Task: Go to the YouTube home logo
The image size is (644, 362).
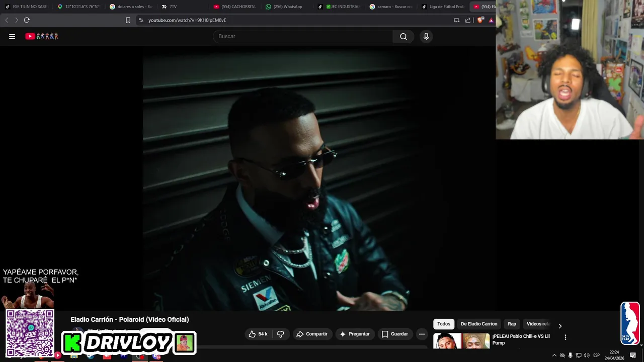Action: point(42,36)
